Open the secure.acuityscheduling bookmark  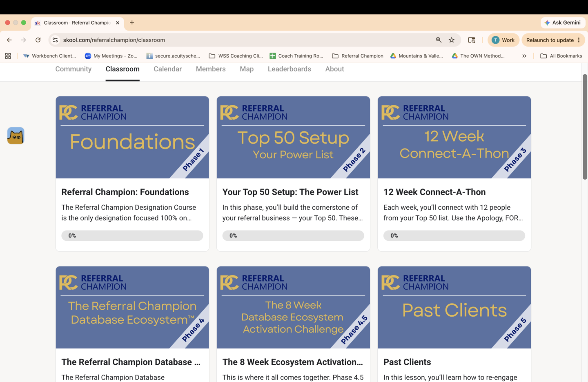(173, 56)
